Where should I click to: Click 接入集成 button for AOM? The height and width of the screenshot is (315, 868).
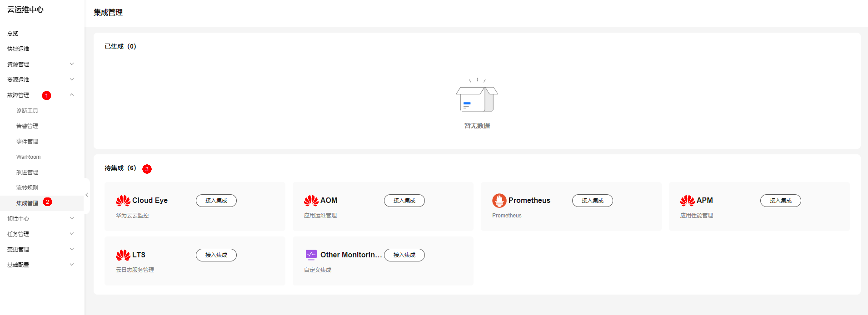[404, 201]
